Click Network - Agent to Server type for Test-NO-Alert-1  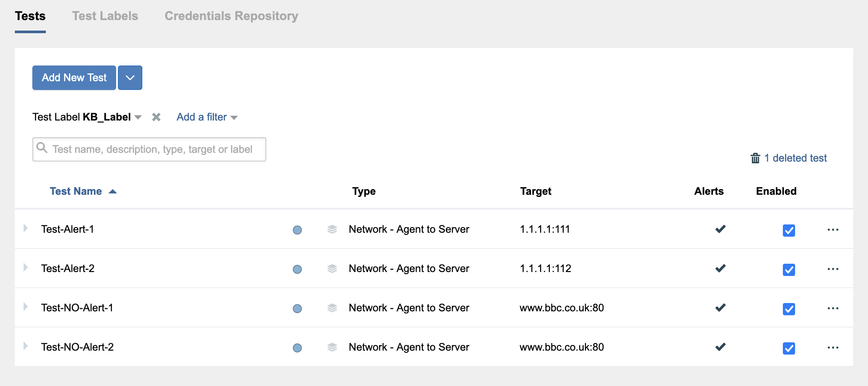point(409,308)
